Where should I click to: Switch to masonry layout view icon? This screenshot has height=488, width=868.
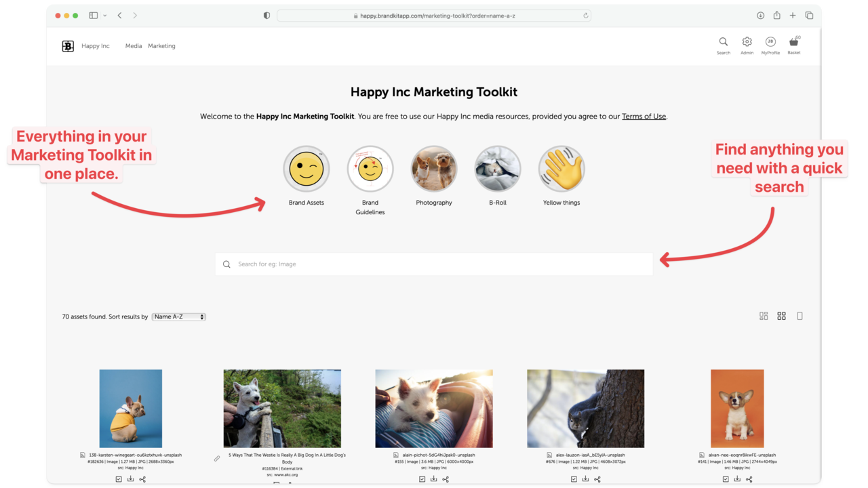[x=764, y=316]
